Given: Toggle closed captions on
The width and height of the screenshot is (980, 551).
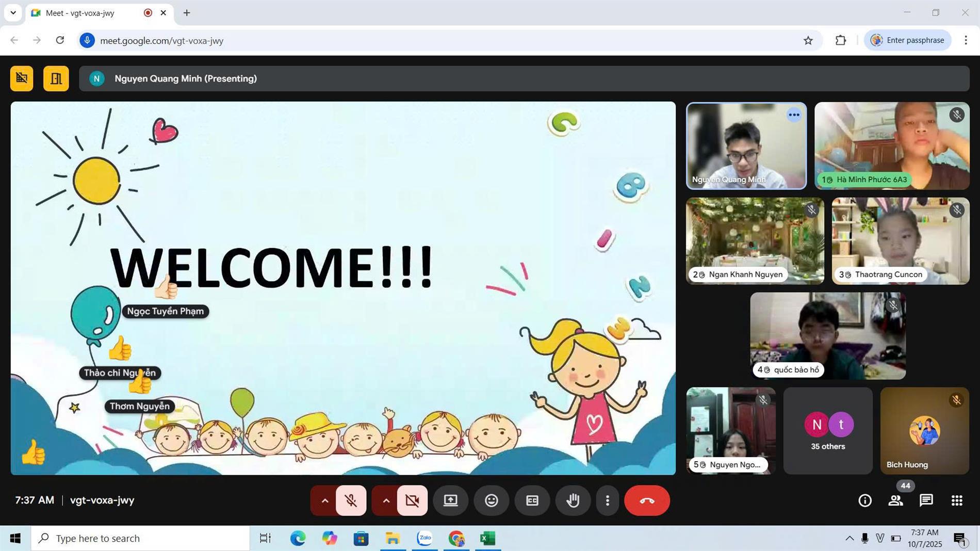Looking at the screenshot, I should pos(532,500).
